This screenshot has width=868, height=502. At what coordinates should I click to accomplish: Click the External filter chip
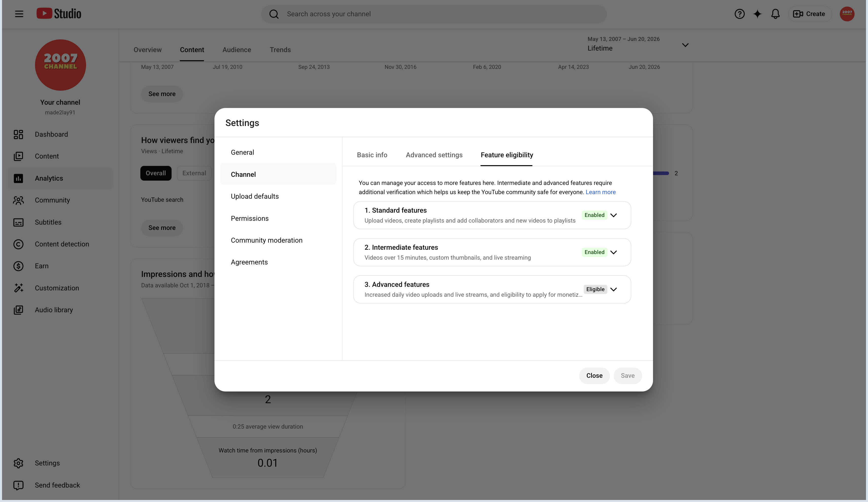(x=194, y=173)
